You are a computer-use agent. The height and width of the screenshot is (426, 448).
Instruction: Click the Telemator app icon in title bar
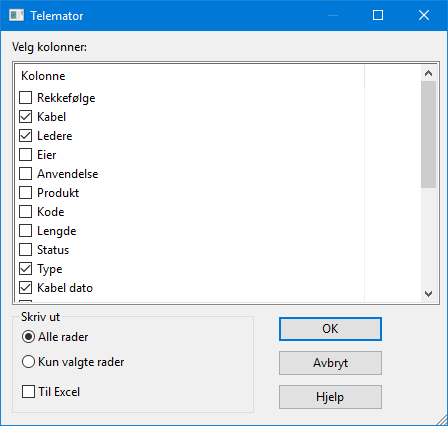[16, 15]
